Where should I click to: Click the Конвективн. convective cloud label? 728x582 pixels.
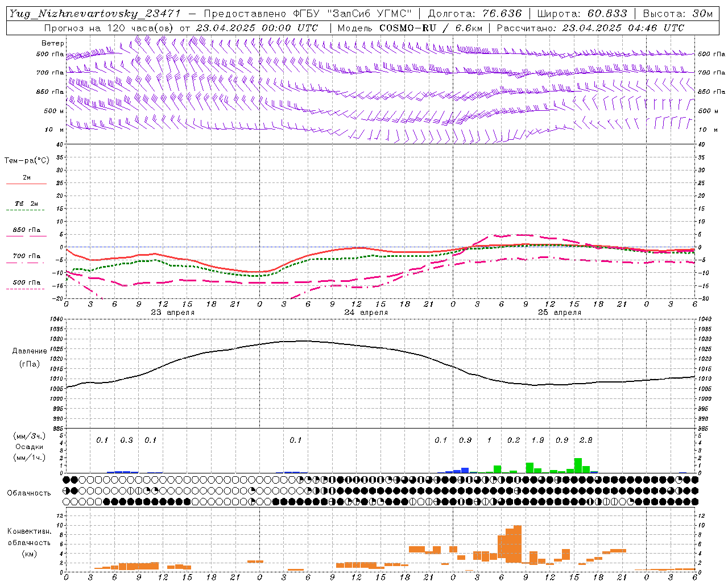click(29, 531)
